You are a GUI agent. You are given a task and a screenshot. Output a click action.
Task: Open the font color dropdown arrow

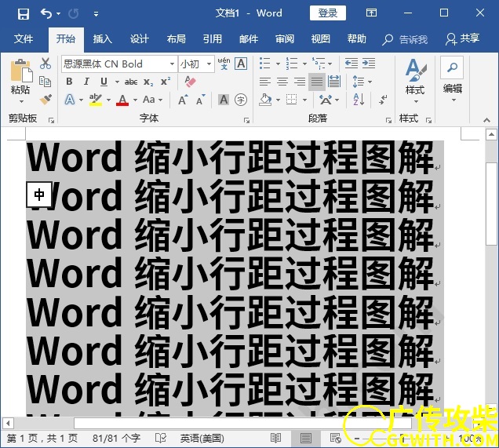click(x=135, y=100)
